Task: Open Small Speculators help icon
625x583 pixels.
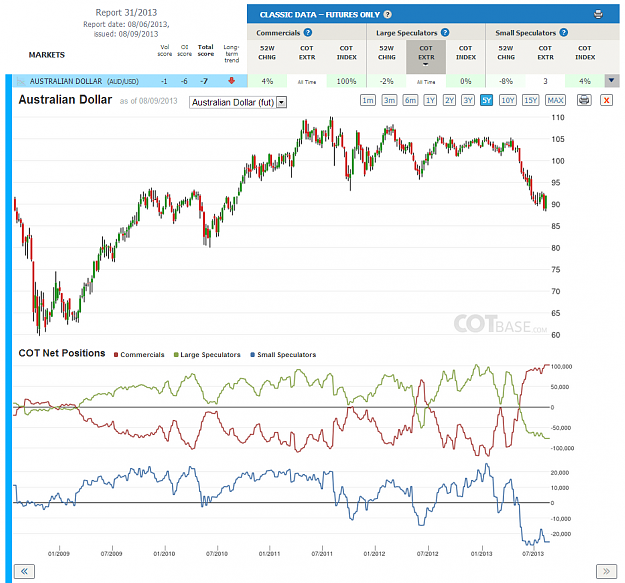Action: coord(564,32)
